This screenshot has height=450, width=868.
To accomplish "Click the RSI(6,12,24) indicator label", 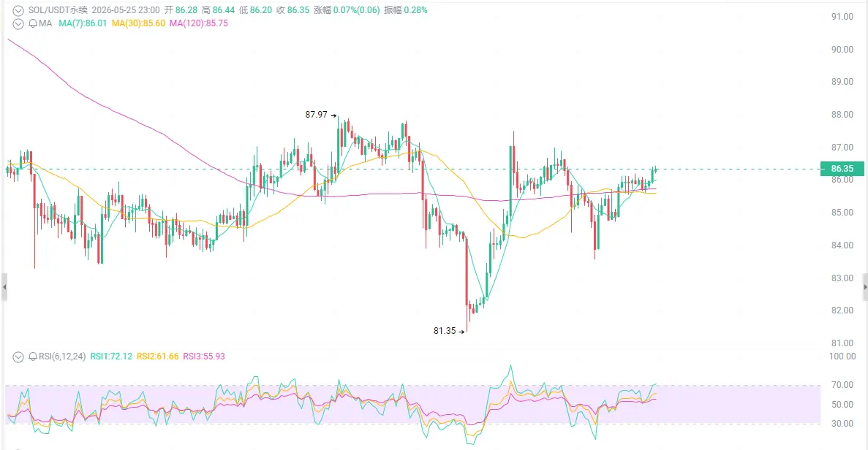I will tap(62, 356).
